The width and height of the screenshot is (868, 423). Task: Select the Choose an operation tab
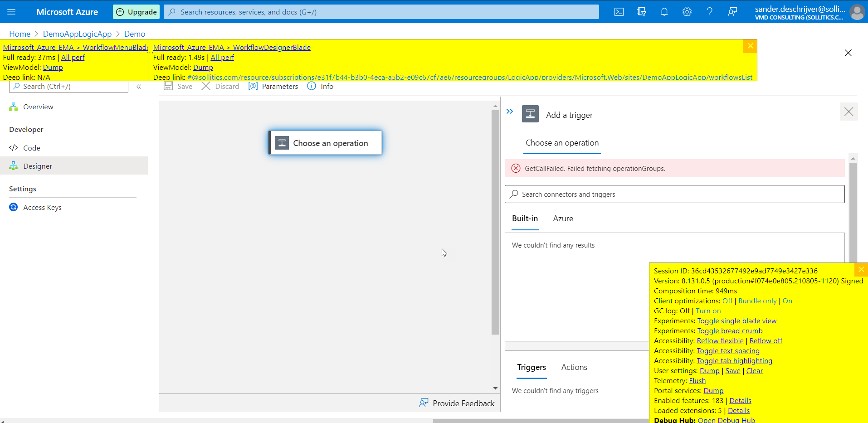pyautogui.click(x=562, y=143)
